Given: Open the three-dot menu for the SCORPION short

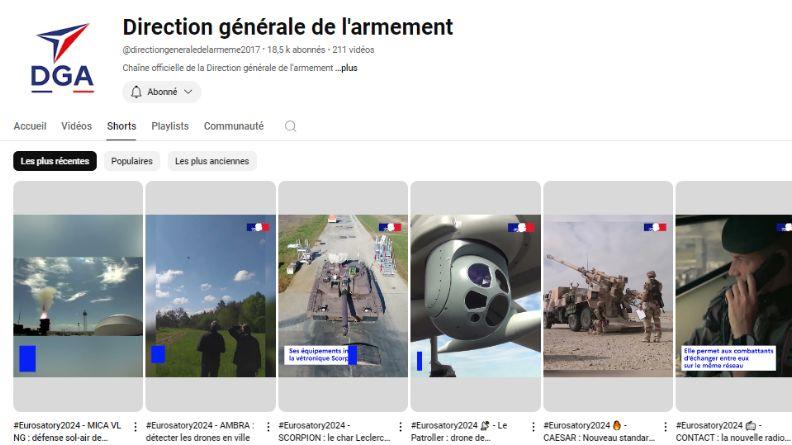Looking at the screenshot, I should 401,427.
